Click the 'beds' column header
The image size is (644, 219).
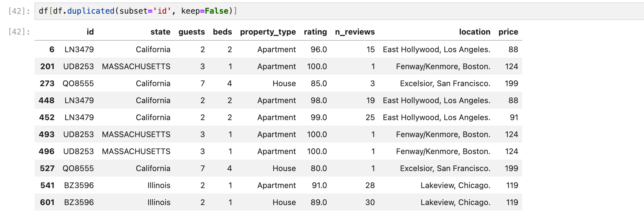tap(223, 32)
